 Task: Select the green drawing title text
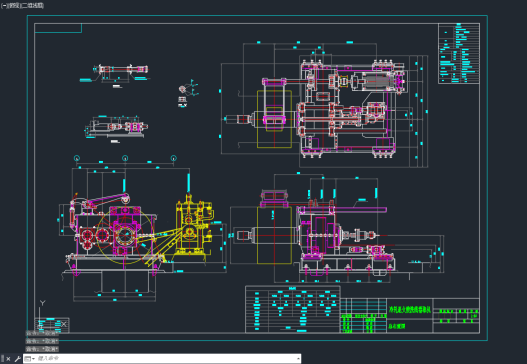click(410, 310)
